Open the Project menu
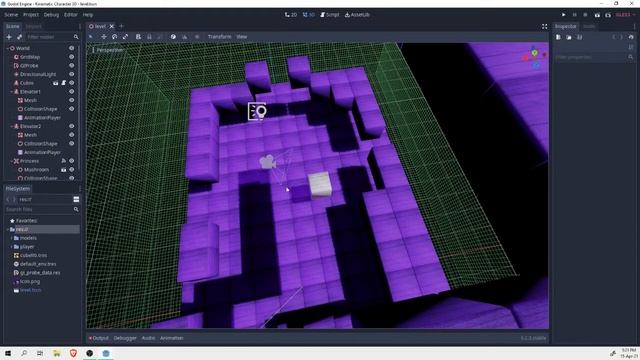640x360 pixels. (31, 15)
